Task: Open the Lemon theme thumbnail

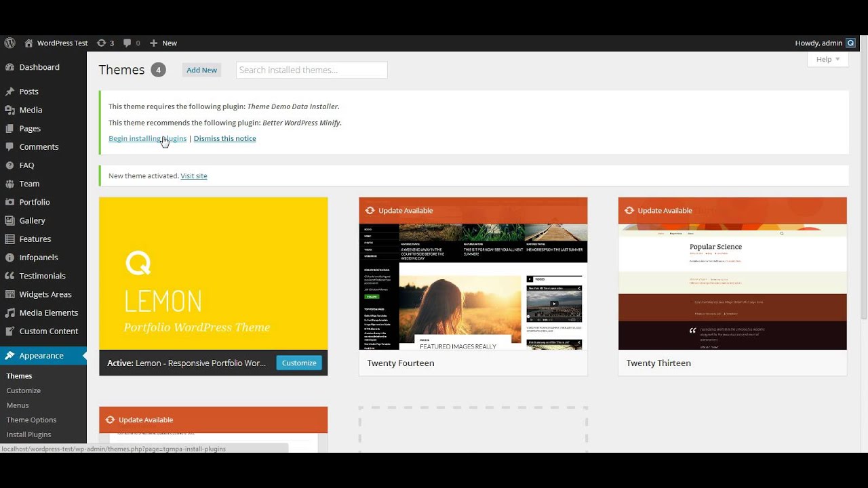Action: click(x=213, y=273)
